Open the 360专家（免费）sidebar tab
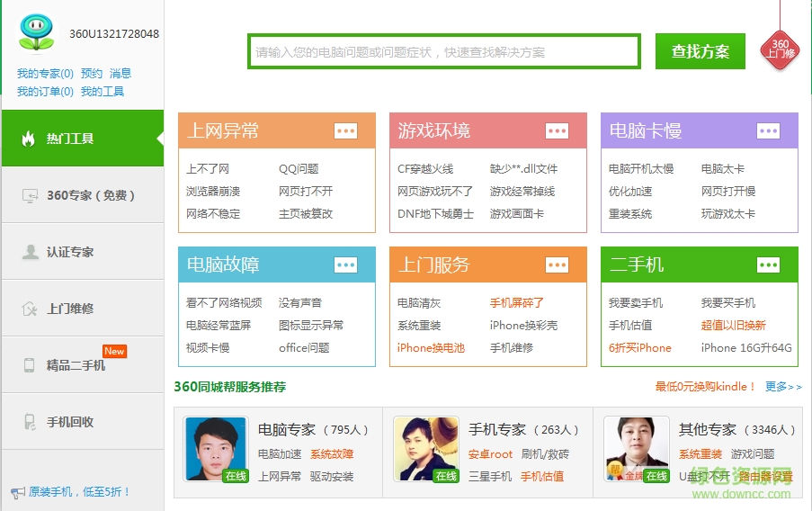 click(83, 195)
